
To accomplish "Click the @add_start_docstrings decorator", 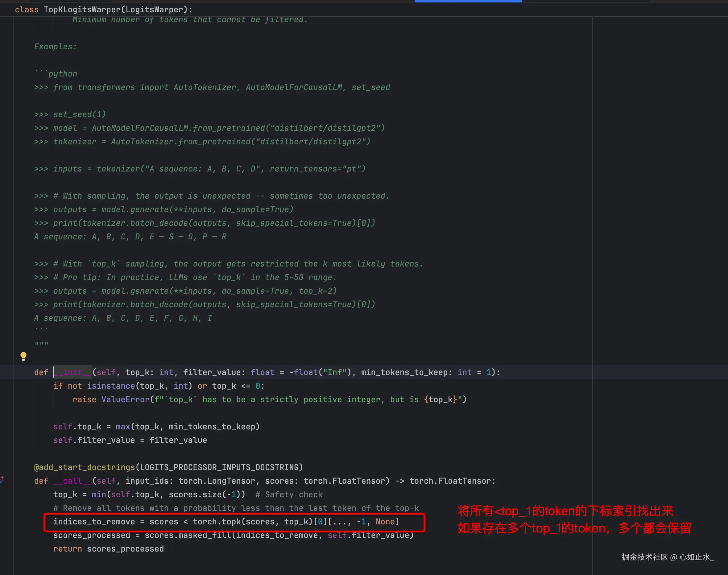I will coord(84,467).
